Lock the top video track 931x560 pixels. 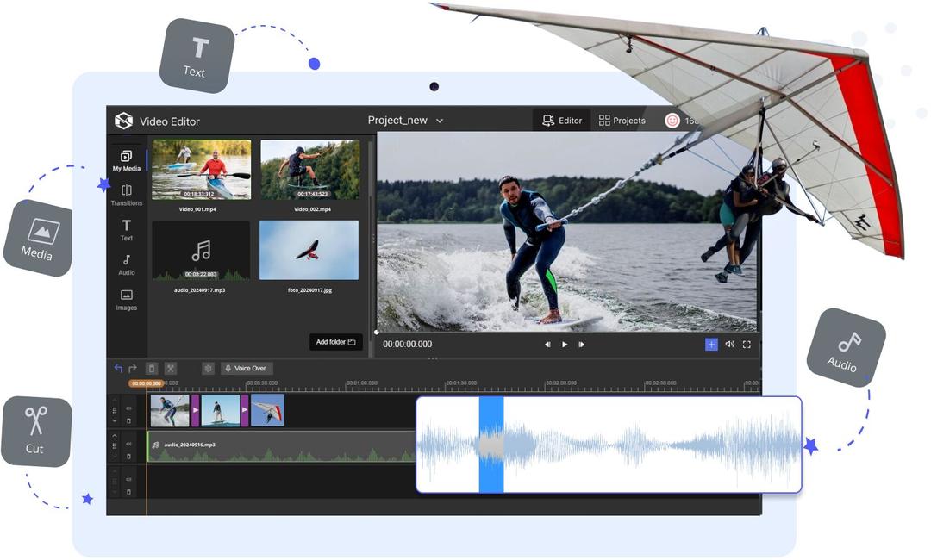129,420
